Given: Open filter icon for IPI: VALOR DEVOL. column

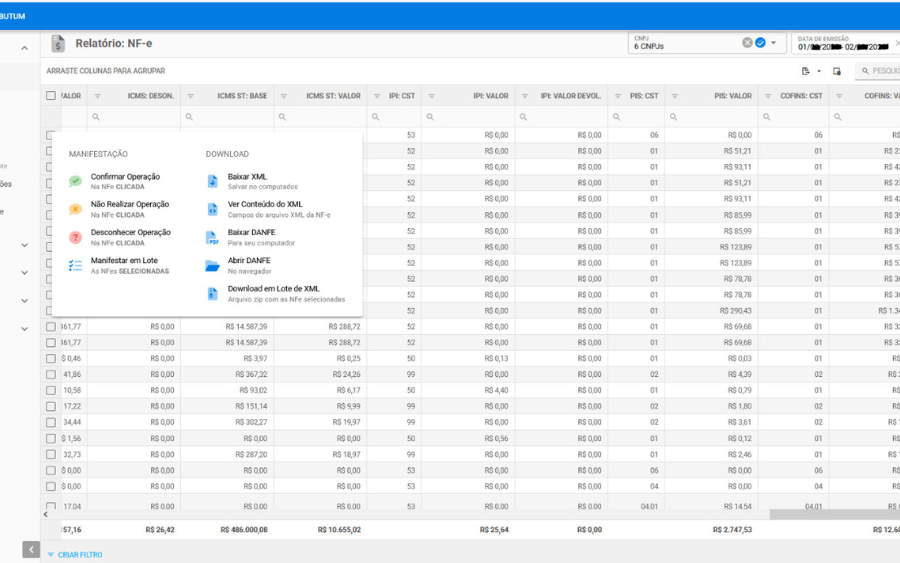Looking at the screenshot, I should tap(525, 96).
